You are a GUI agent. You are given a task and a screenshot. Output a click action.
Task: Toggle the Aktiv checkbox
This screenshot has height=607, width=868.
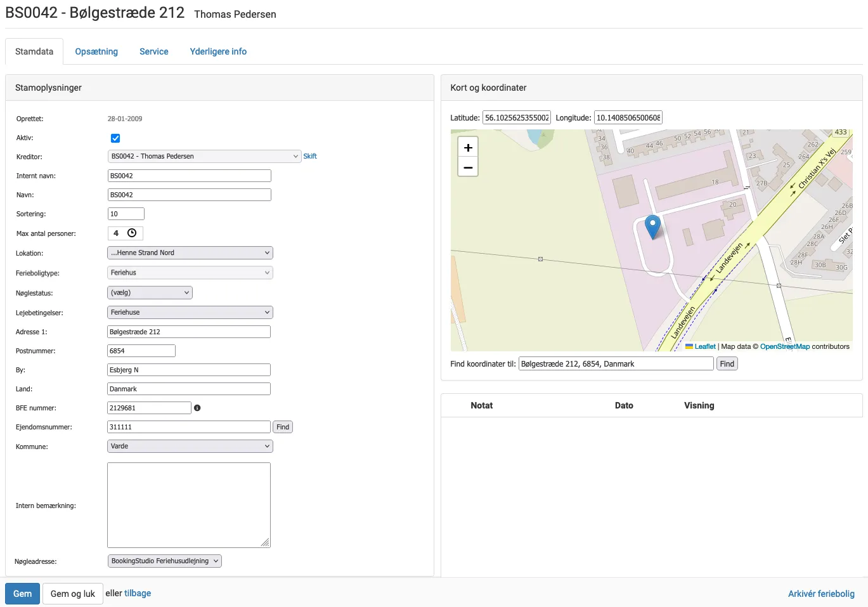pyautogui.click(x=115, y=138)
